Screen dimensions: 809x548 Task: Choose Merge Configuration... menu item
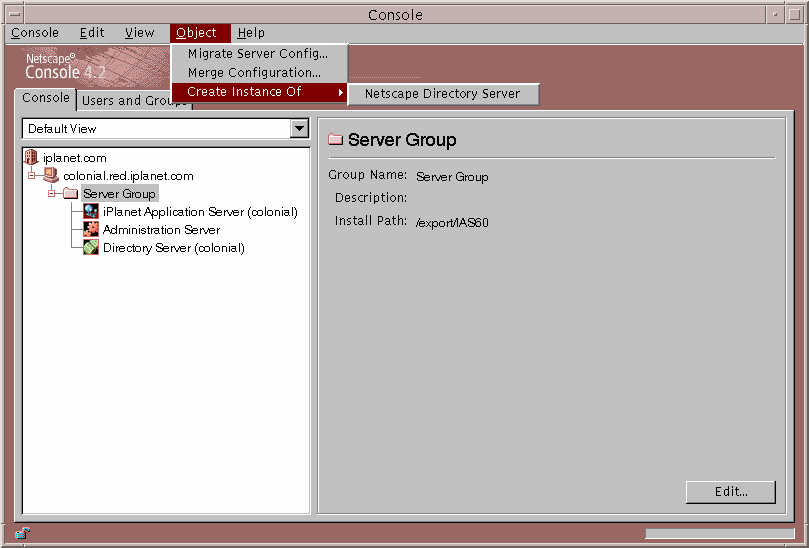(258, 73)
